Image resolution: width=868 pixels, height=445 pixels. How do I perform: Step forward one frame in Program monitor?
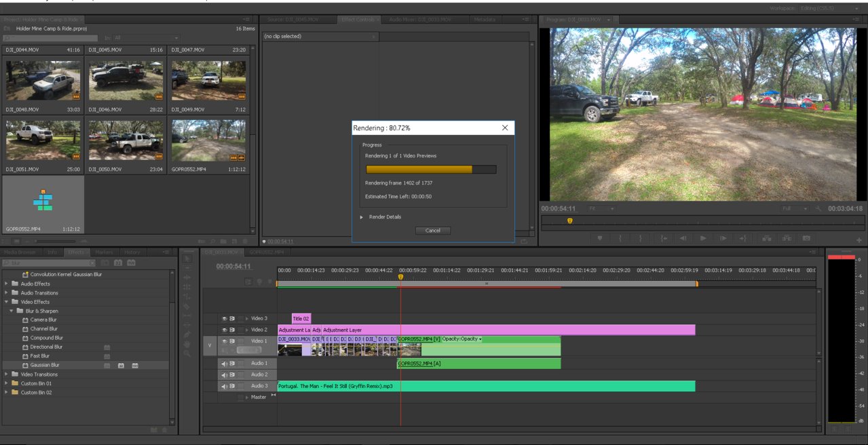coord(723,238)
